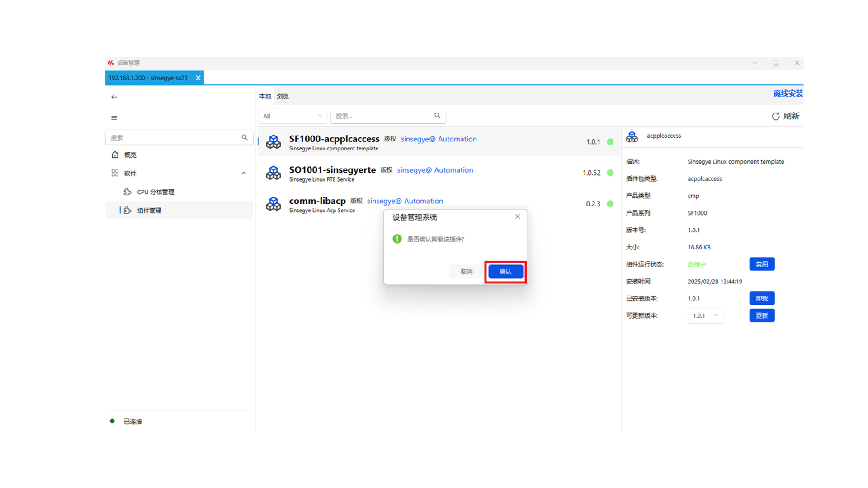The image size is (868, 488).
Task: Click search magnifier in component search box
Action: point(437,116)
